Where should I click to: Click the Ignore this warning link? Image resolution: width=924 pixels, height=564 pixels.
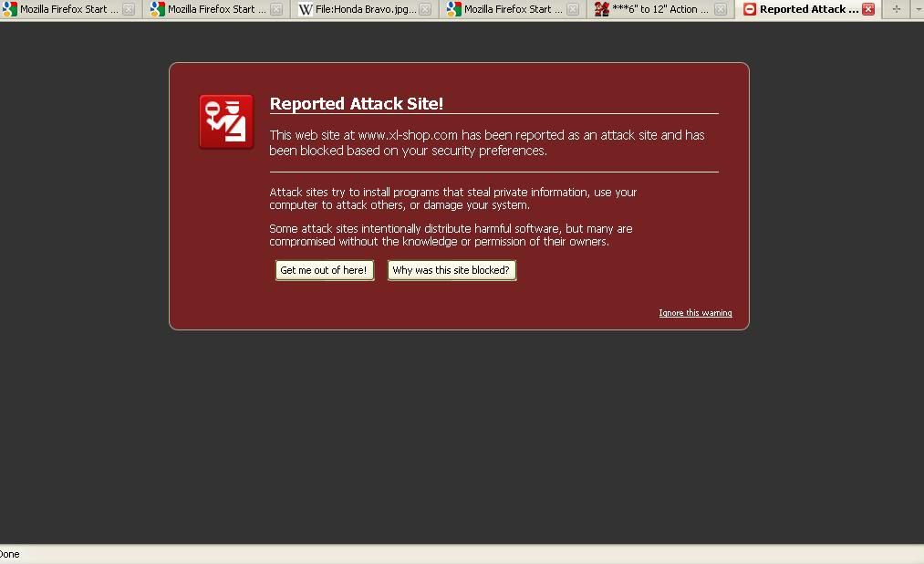coord(695,313)
